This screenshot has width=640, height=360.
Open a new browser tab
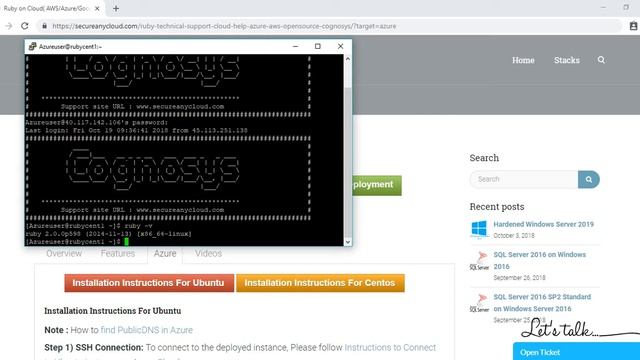[116, 8]
